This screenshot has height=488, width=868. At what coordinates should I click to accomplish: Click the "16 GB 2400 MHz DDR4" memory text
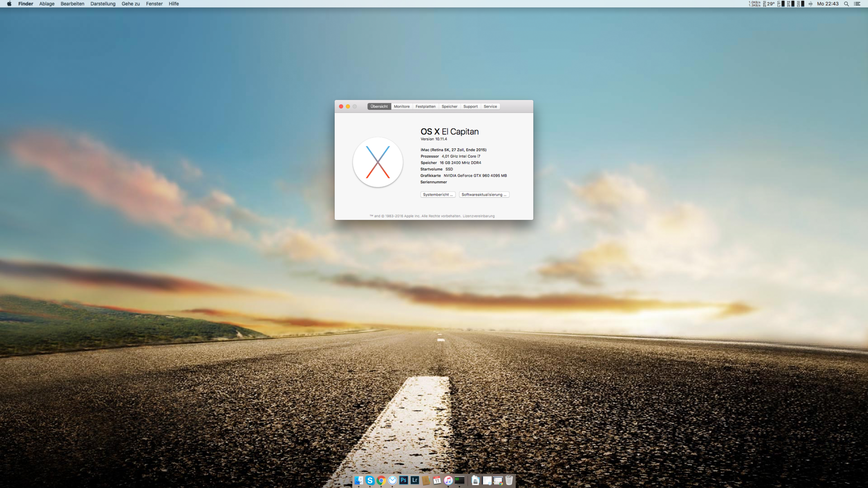[460, 163]
